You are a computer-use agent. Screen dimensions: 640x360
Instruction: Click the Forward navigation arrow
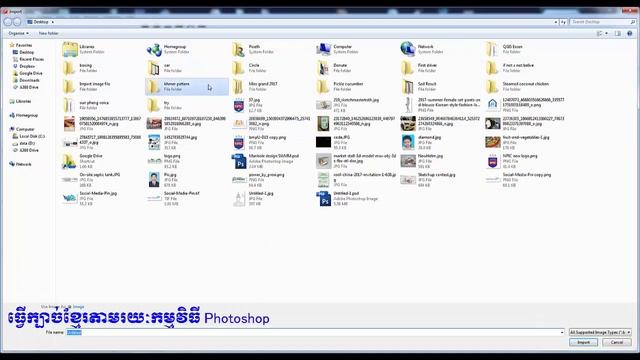17,22
